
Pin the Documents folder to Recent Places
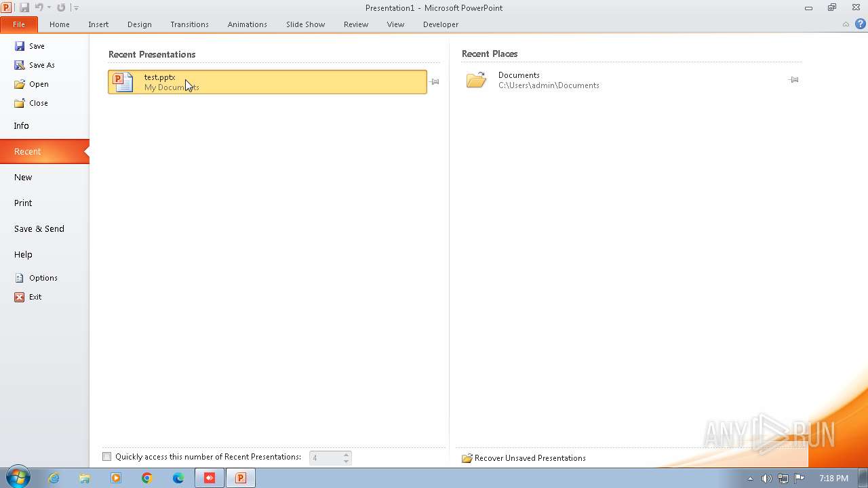click(794, 80)
